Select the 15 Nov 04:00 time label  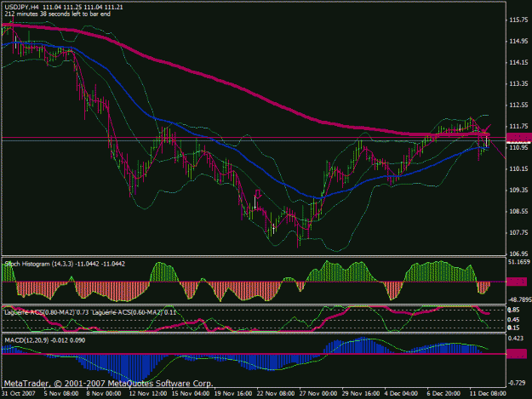click(191, 394)
